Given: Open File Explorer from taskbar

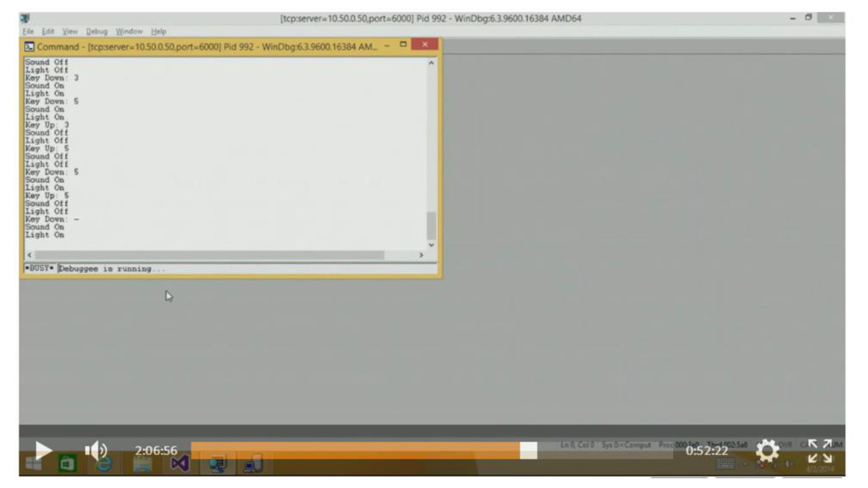Looking at the screenshot, I should tap(142, 464).
